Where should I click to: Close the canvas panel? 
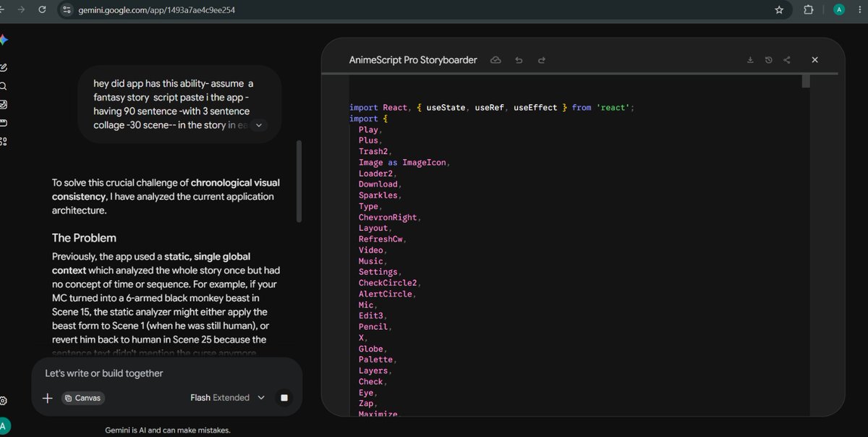[814, 60]
